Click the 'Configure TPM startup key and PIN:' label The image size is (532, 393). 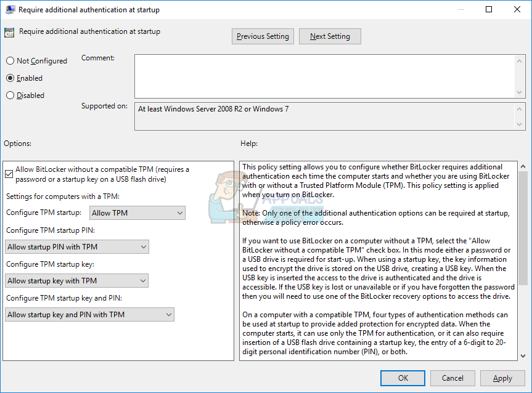(64, 298)
